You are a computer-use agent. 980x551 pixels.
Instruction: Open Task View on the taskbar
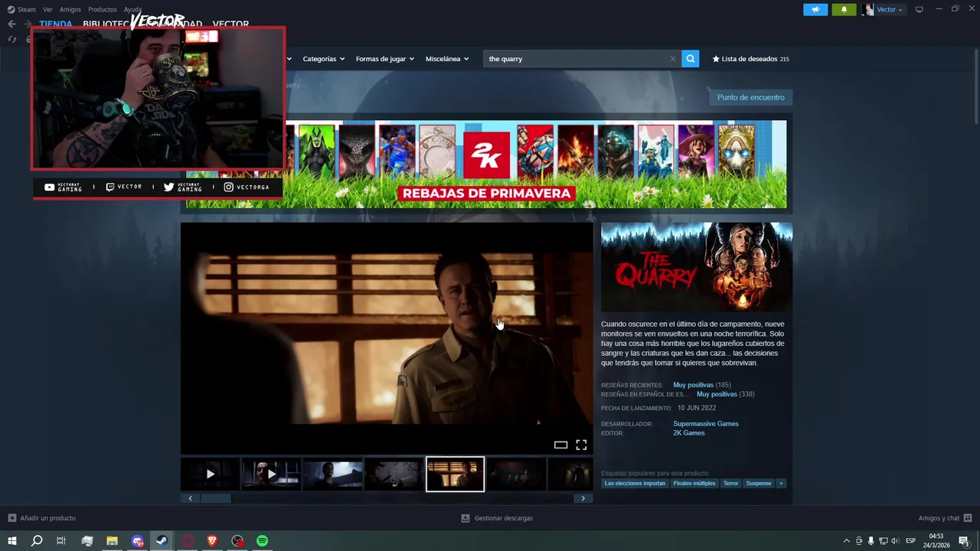click(61, 541)
